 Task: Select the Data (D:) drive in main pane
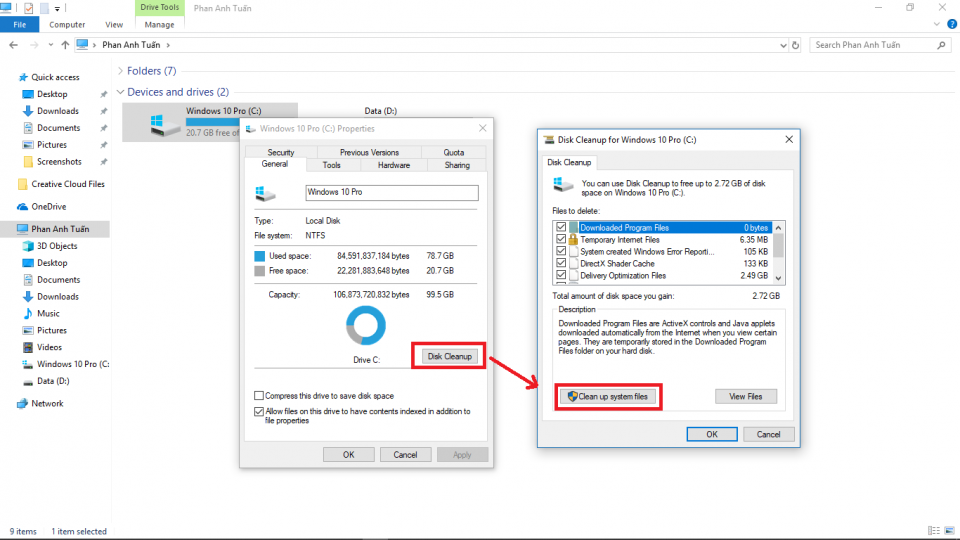[380, 111]
